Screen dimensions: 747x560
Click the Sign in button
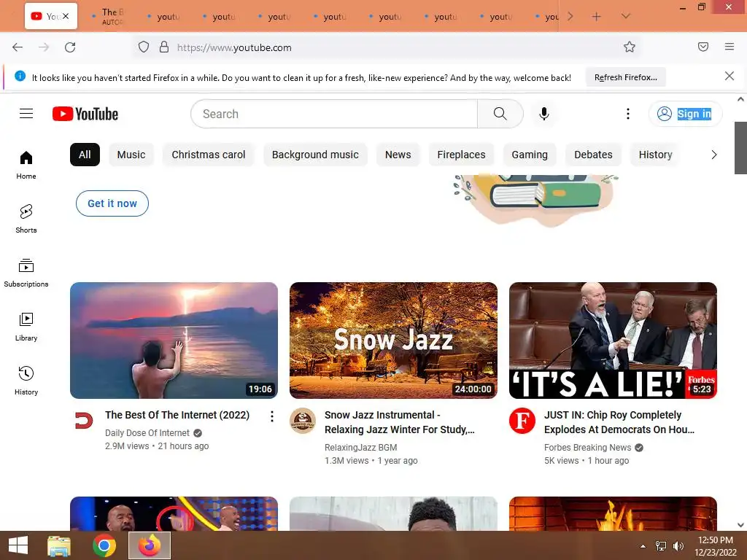(685, 113)
